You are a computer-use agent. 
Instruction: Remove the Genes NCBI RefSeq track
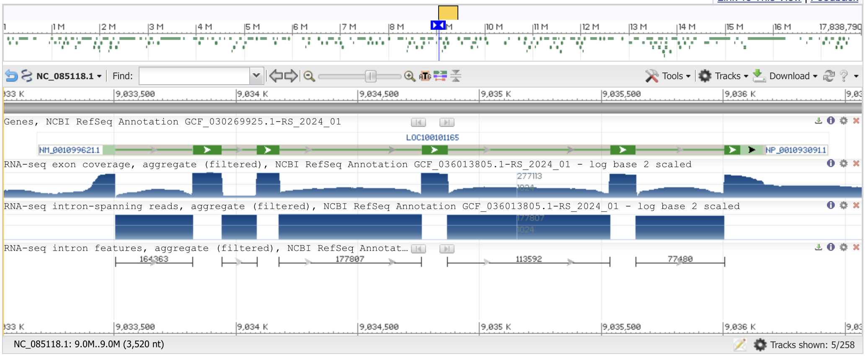(x=856, y=121)
